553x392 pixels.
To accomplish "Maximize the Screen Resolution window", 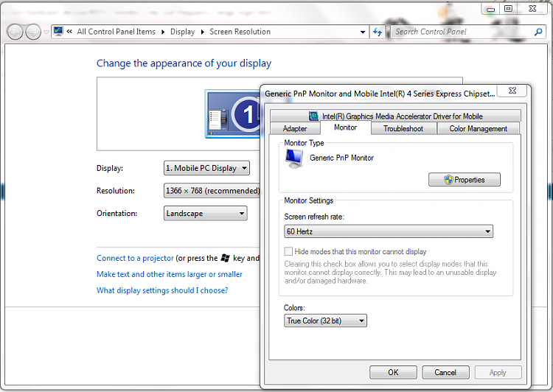I will [x=508, y=9].
